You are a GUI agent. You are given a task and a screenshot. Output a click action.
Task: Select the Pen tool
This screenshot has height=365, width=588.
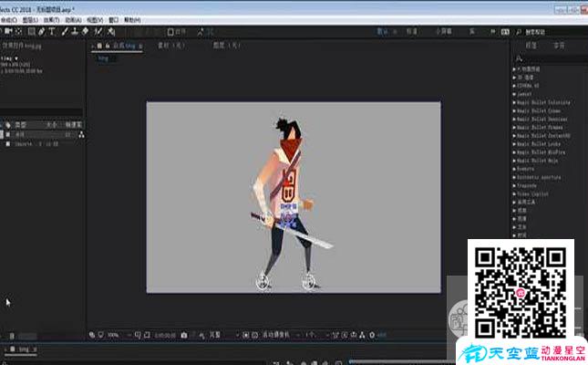41,32
